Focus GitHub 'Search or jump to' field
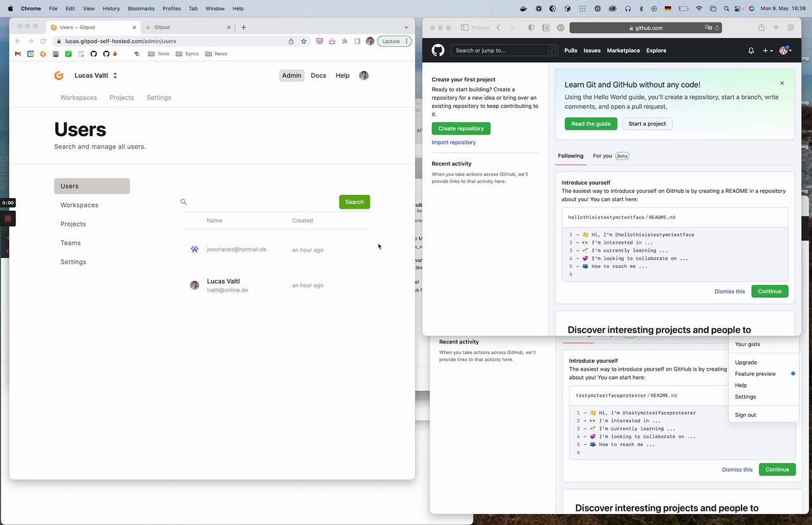This screenshot has height=525, width=812. (504, 51)
